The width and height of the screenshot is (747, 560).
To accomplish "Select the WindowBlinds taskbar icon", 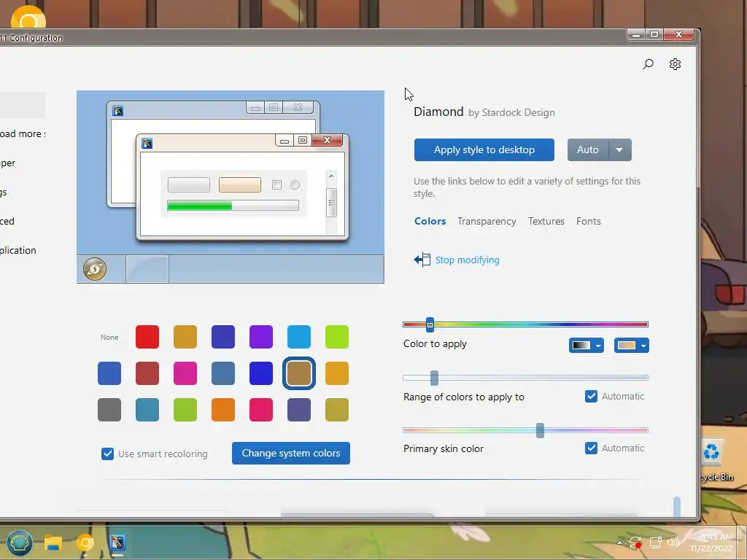I will point(117,542).
